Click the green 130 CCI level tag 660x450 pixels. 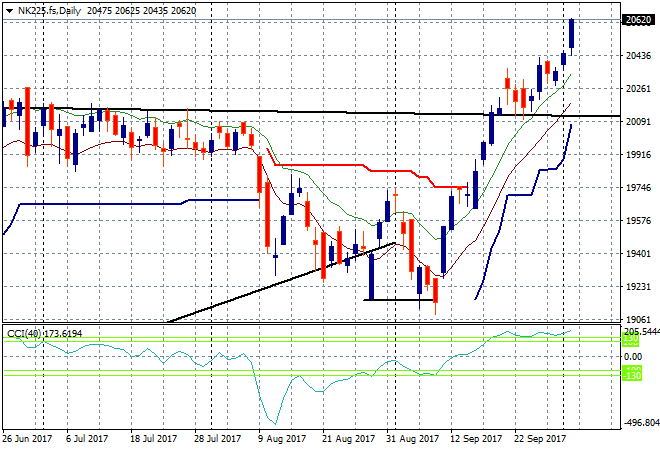631,339
